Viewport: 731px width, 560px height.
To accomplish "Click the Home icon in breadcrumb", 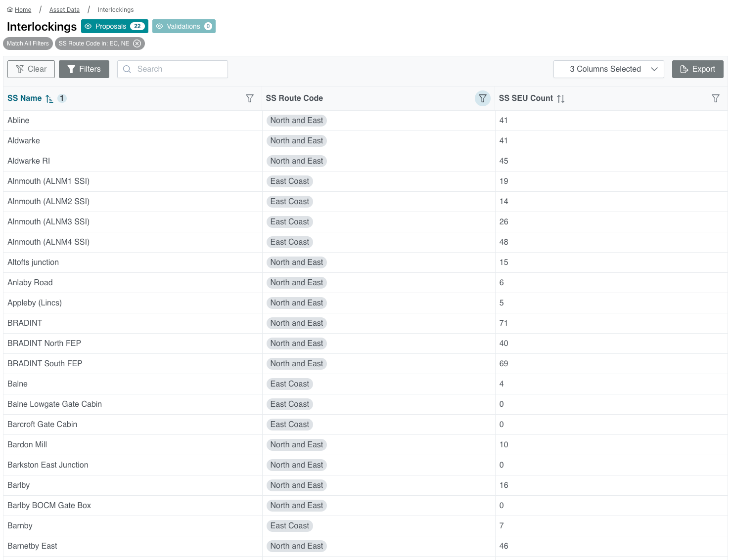I will (10, 9).
